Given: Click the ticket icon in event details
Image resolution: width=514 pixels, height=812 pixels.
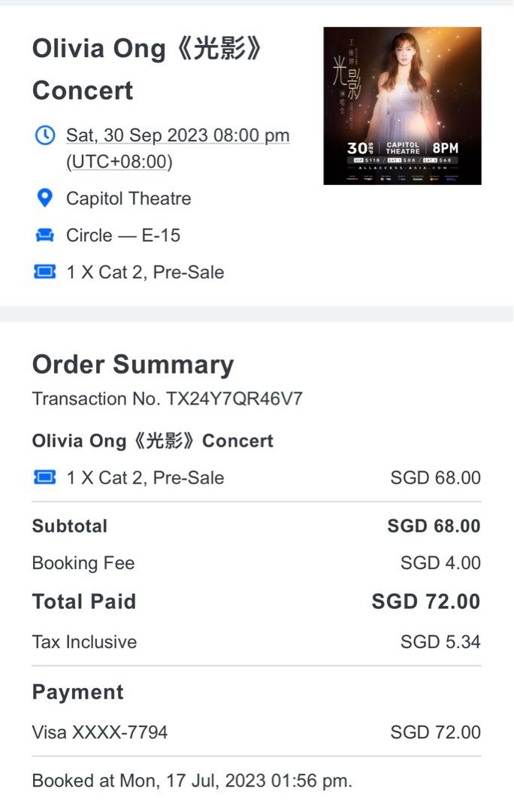Looking at the screenshot, I should [45, 272].
